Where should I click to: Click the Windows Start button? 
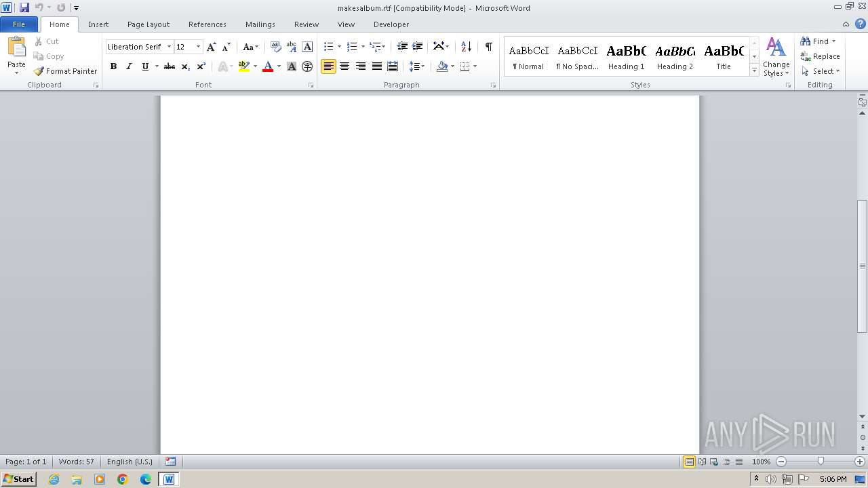18,479
